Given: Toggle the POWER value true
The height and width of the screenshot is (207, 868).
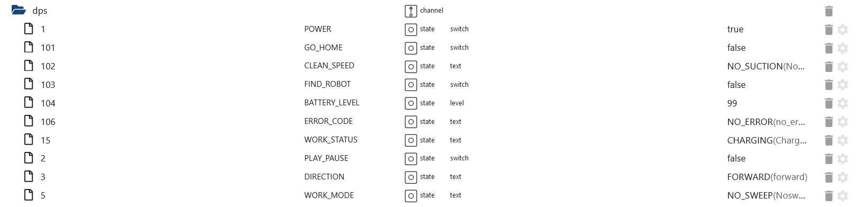Looking at the screenshot, I should [x=735, y=29].
